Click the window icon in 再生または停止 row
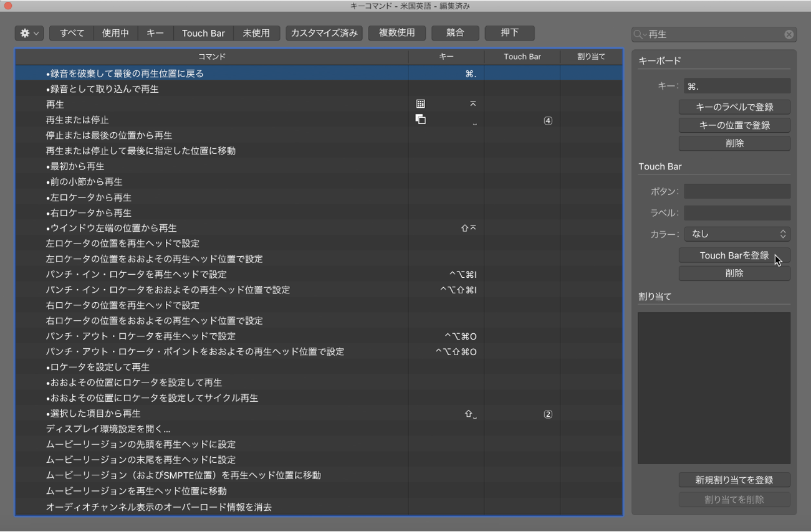 [x=420, y=120]
